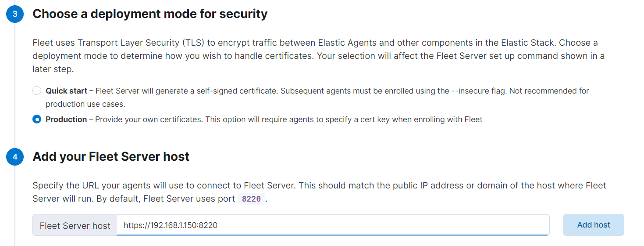Click the step 4 number badge
Image resolution: width=644 pixels, height=246 pixels.
(x=15, y=157)
